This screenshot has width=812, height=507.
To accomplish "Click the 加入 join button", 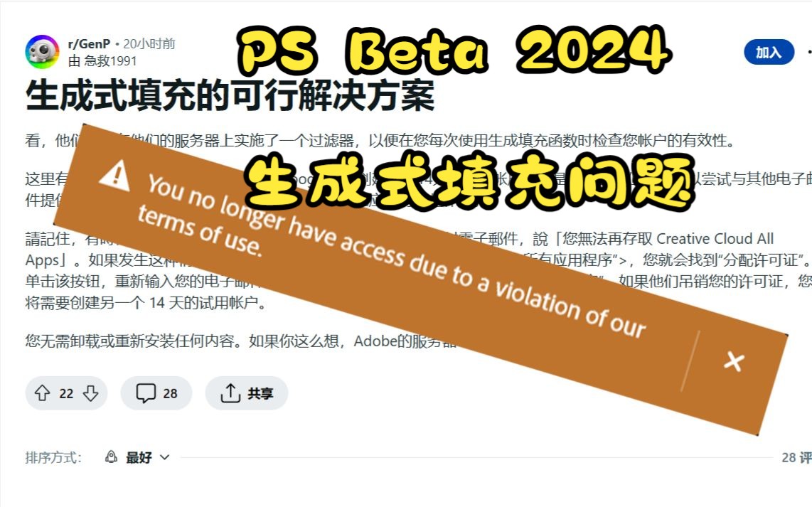I will tap(769, 52).
